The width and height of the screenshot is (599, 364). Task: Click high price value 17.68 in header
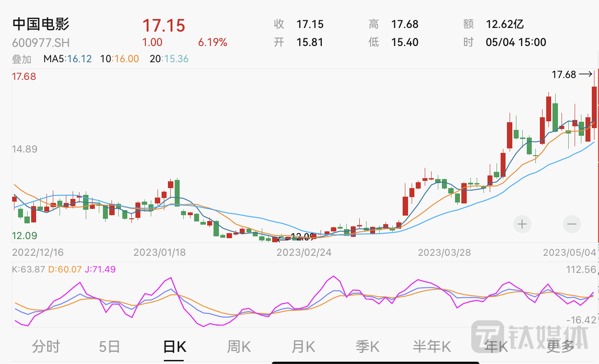pyautogui.click(x=405, y=24)
